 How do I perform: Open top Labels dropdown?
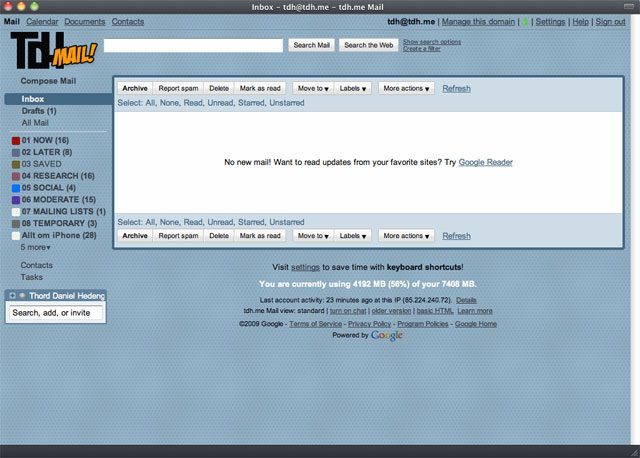pos(353,88)
